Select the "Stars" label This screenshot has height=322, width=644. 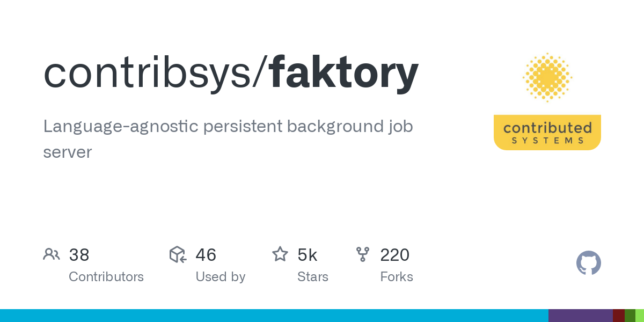313,277
